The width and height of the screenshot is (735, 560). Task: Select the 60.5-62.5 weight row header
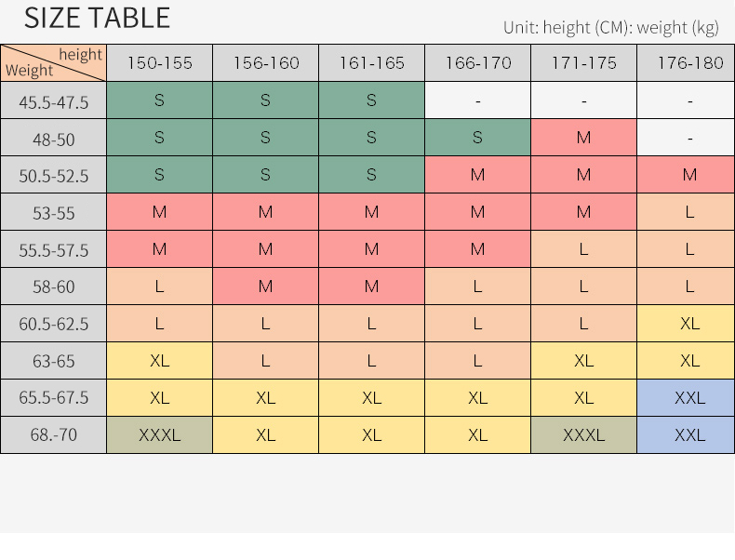point(53,324)
